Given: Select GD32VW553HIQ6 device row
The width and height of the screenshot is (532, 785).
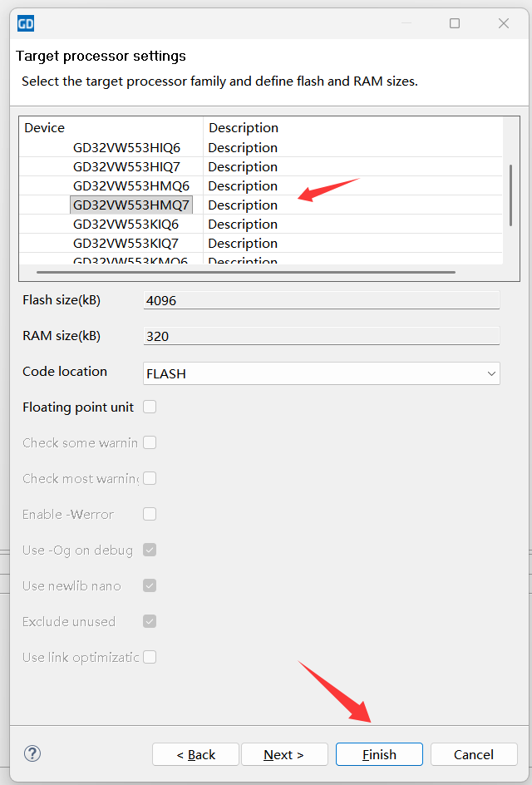Looking at the screenshot, I should (126, 147).
